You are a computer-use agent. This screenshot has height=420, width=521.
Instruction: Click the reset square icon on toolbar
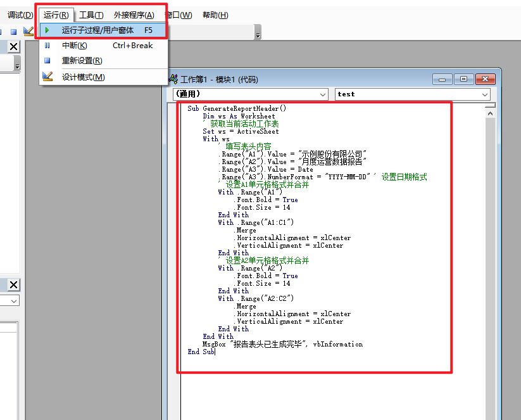click(13, 31)
